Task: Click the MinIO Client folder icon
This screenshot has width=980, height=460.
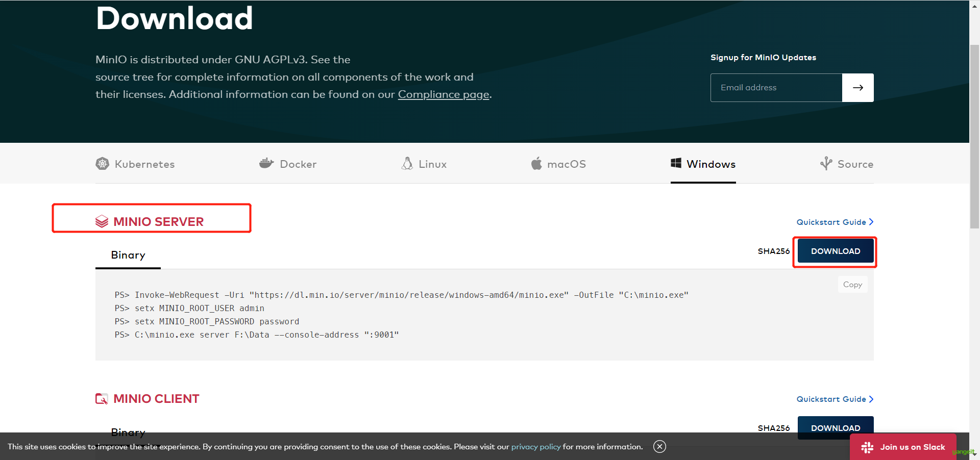Action: pos(102,399)
